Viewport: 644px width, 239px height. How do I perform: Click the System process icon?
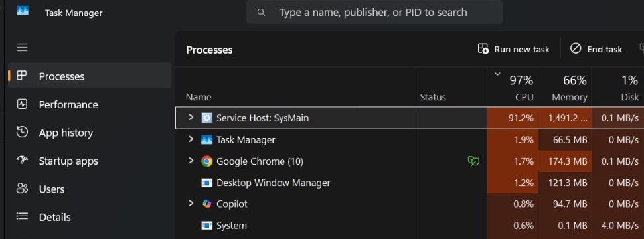207,226
